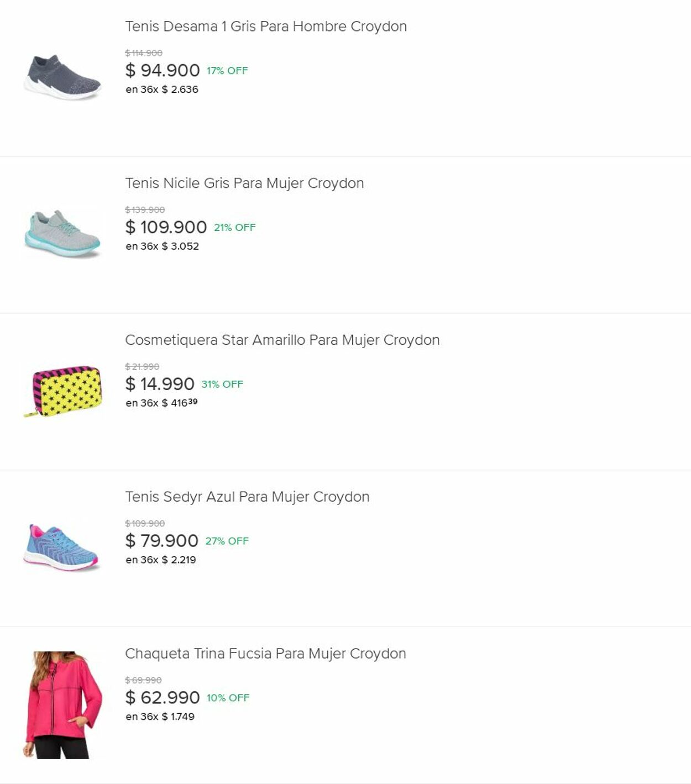
Task: Click the $ 62.990 price
Action: click(x=163, y=698)
